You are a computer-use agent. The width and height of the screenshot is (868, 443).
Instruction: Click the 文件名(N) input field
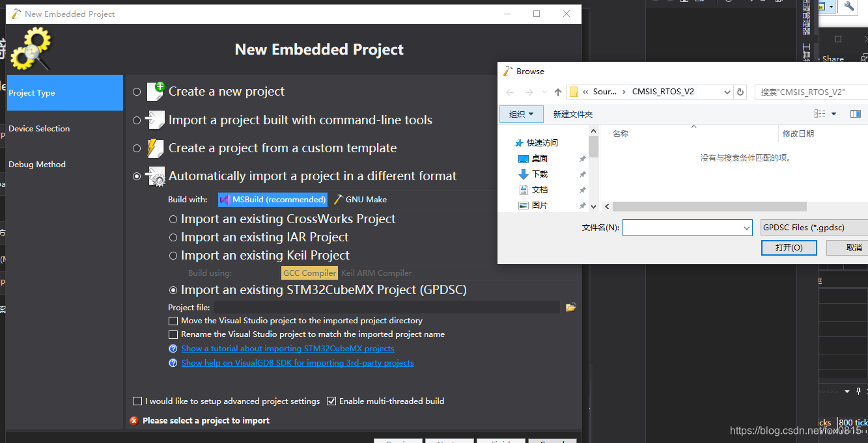pyautogui.click(x=682, y=228)
